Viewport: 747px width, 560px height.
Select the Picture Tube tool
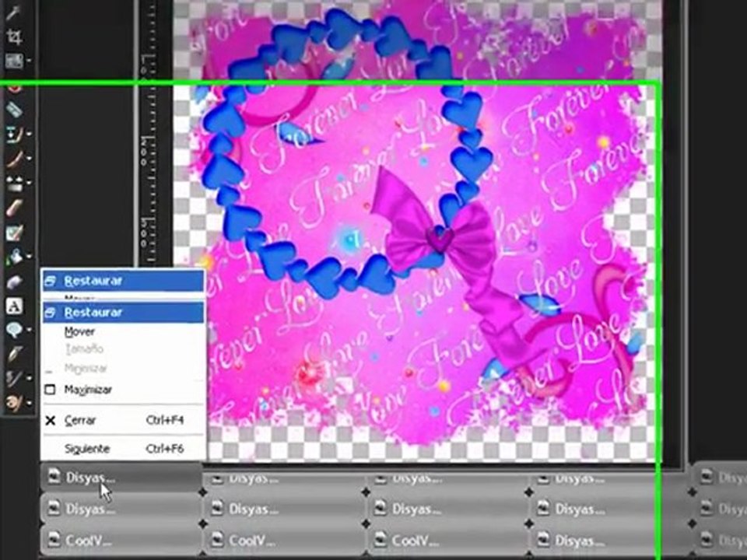coord(14,233)
